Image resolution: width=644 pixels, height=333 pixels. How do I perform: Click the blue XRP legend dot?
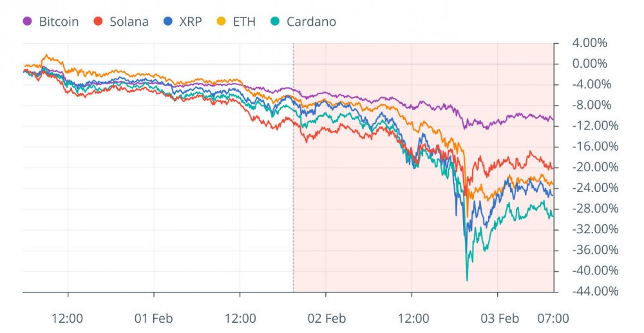click(x=169, y=22)
